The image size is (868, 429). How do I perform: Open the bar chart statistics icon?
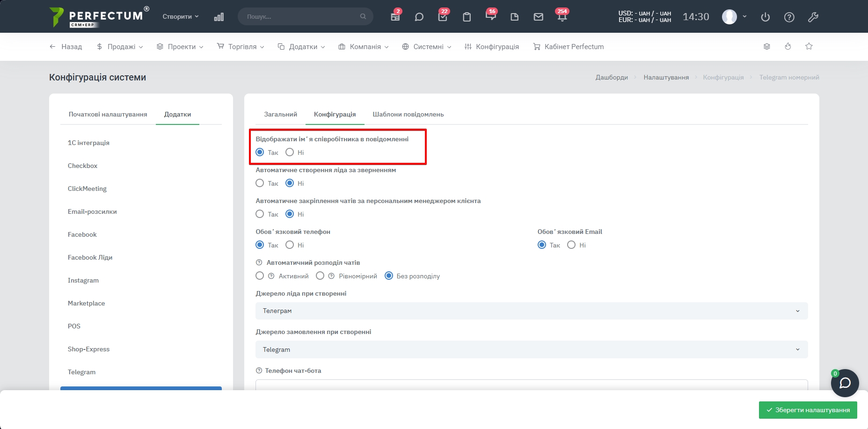point(219,17)
